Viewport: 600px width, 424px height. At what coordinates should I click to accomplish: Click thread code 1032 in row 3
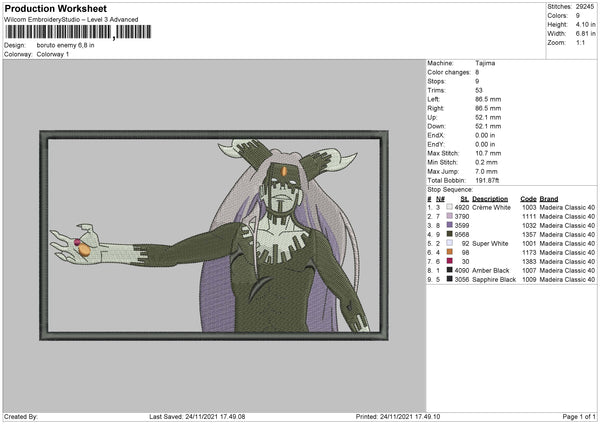tap(529, 225)
